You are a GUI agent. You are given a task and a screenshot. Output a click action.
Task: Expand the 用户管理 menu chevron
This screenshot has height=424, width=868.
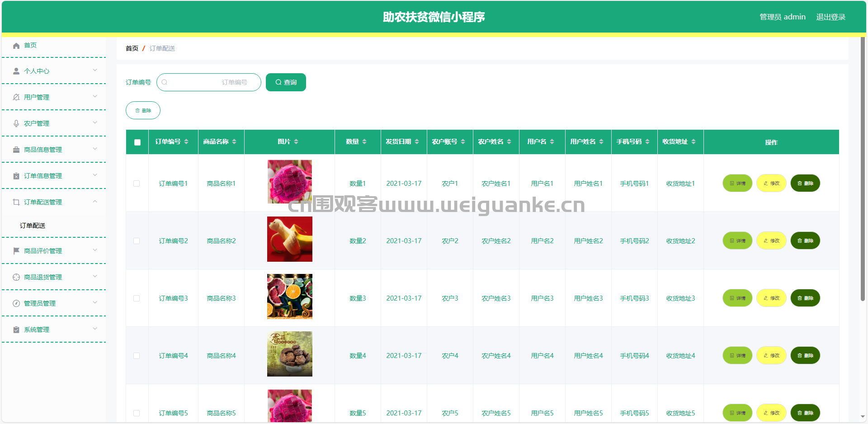[95, 96]
